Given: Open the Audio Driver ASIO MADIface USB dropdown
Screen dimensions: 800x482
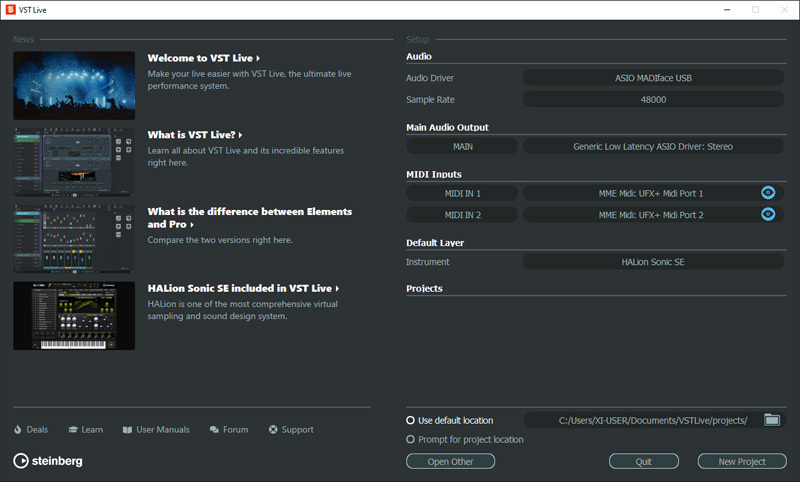Looking at the screenshot, I should click(654, 78).
